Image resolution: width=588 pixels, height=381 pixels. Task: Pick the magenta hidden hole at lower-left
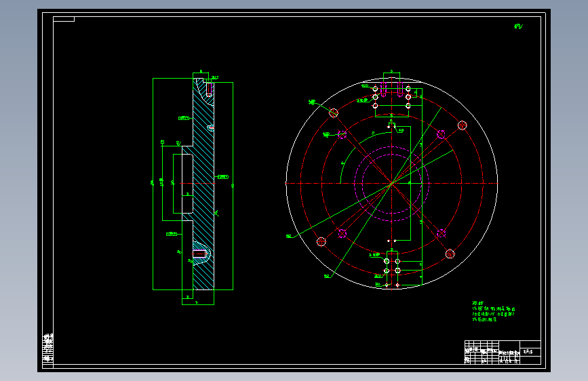click(x=342, y=234)
